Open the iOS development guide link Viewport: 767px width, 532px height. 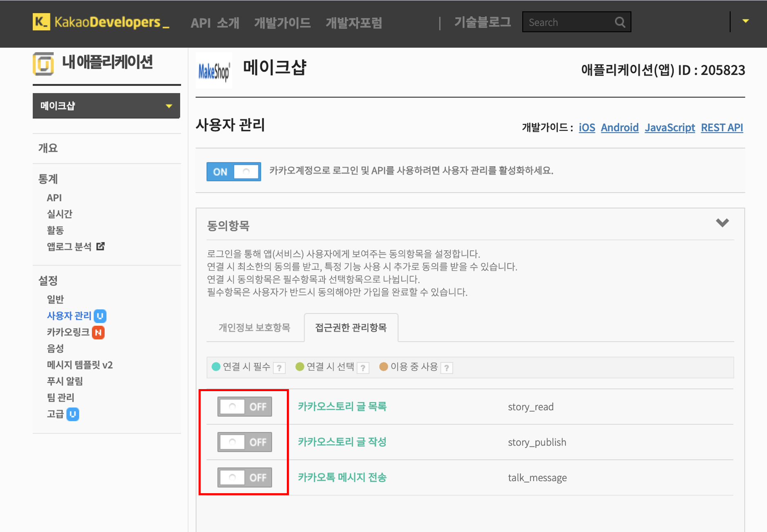coord(587,127)
